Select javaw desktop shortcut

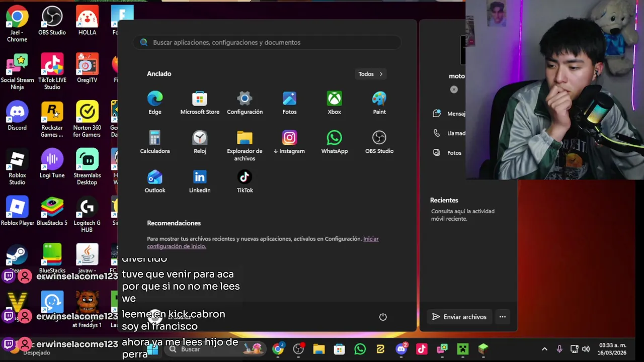[x=87, y=259]
